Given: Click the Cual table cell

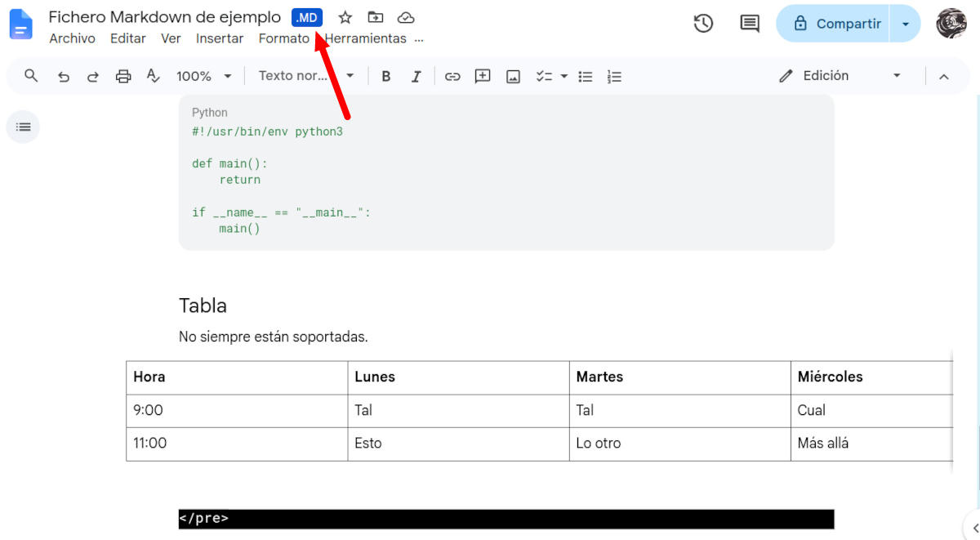Looking at the screenshot, I should [872, 411].
